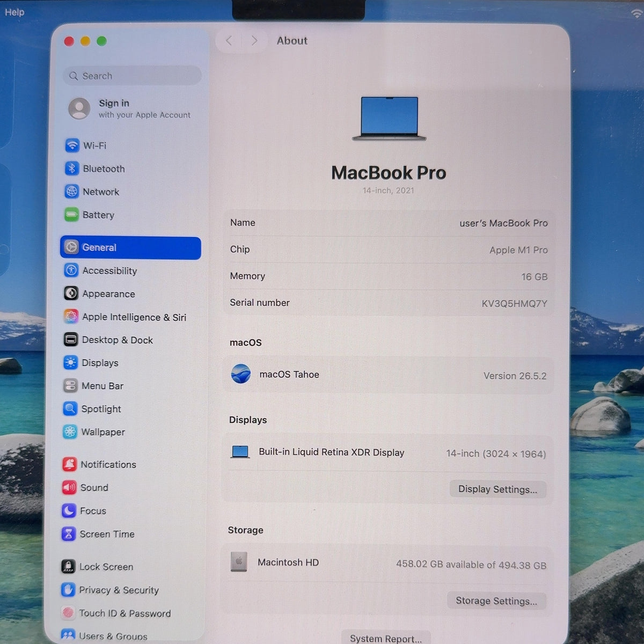
Task: Open the Menu Bar settings icon
Action: coord(70,386)
